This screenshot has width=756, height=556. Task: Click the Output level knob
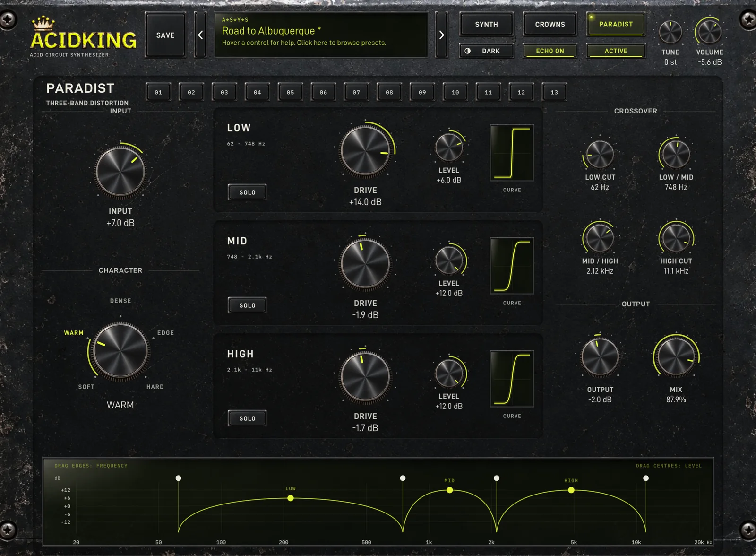coord(600,357)
